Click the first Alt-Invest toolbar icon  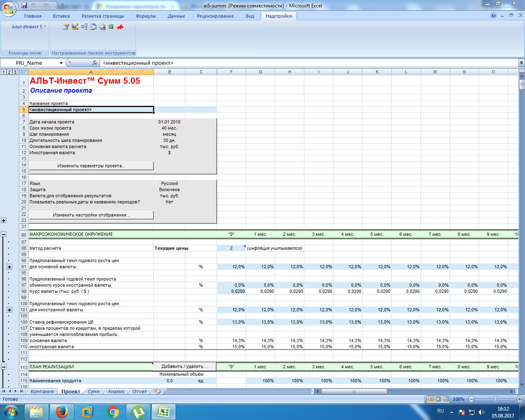66,27
